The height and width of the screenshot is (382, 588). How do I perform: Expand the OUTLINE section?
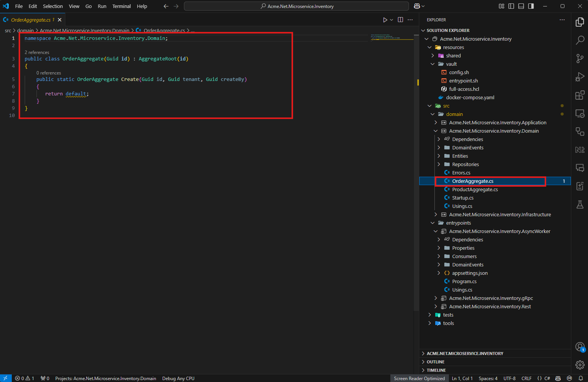coord(495,362)
